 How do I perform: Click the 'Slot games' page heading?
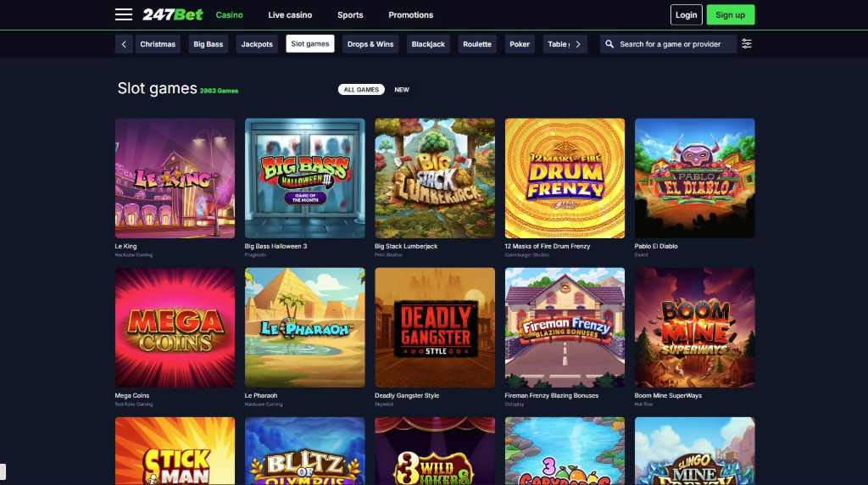point(157,88)
